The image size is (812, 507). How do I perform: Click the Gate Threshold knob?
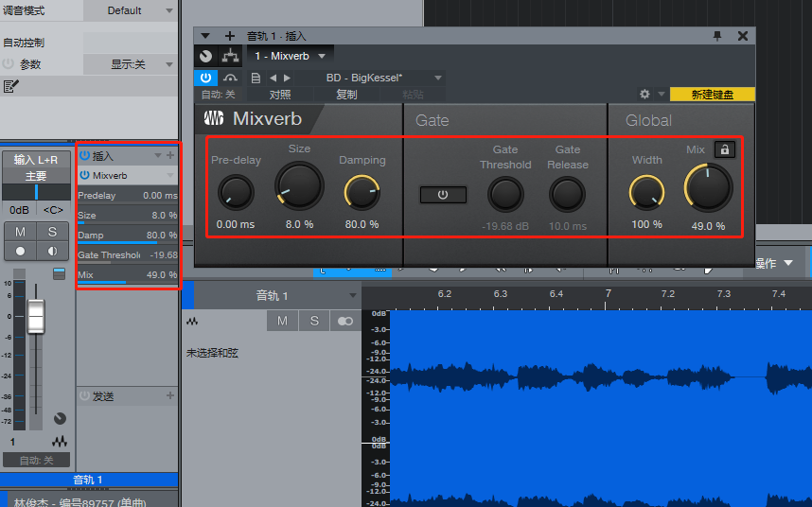tap(505, 194)
